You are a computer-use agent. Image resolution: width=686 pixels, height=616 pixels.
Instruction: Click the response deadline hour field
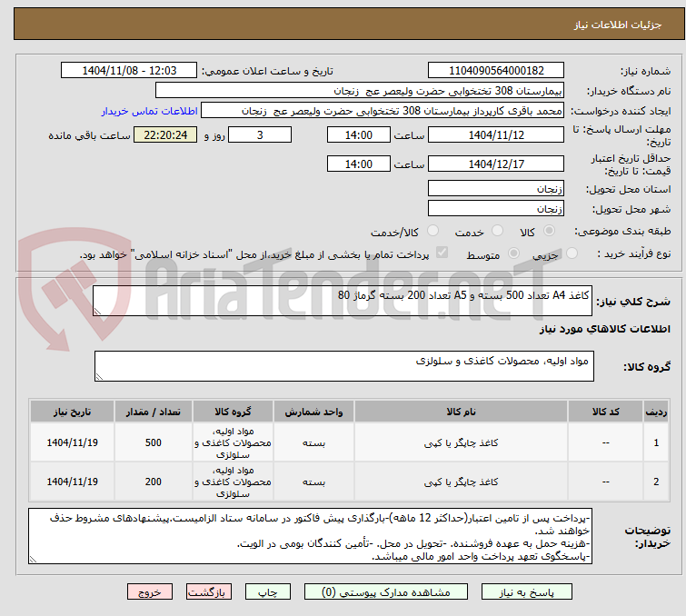(358, 134)
